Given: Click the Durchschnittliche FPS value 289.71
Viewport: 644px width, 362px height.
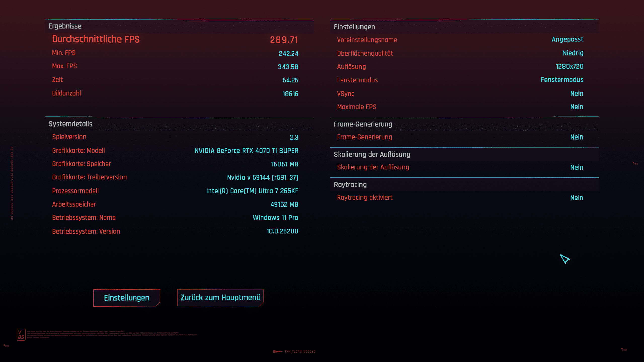Looking at the screenshot, I should [284, 40].
